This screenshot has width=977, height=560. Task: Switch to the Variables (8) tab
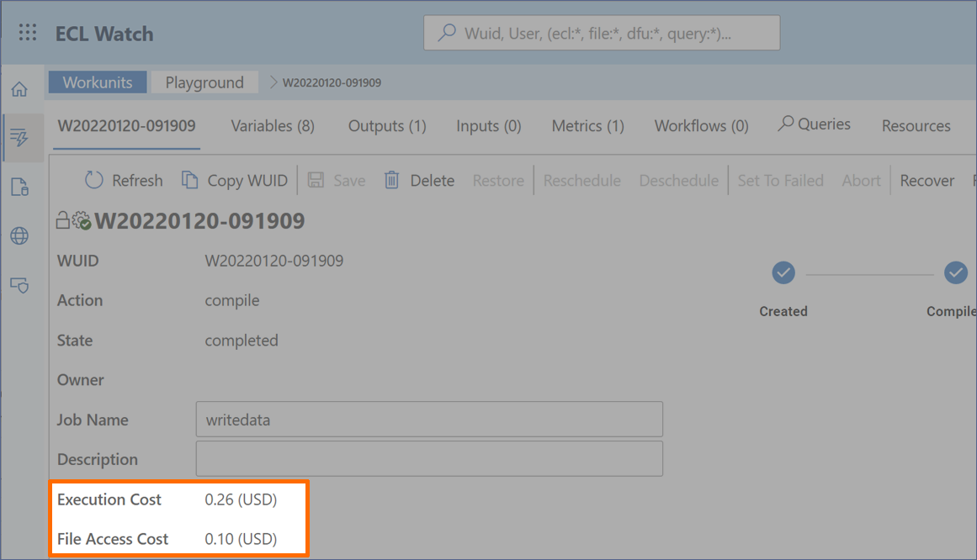tap(273, 126)
